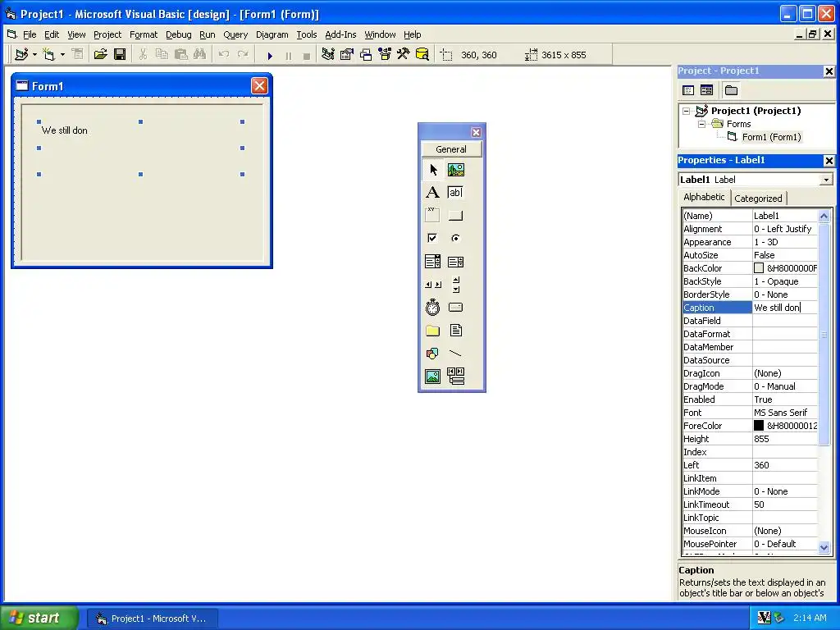Open the Format menu
Screen dimensions: 840x630
(x=144, y=34)
